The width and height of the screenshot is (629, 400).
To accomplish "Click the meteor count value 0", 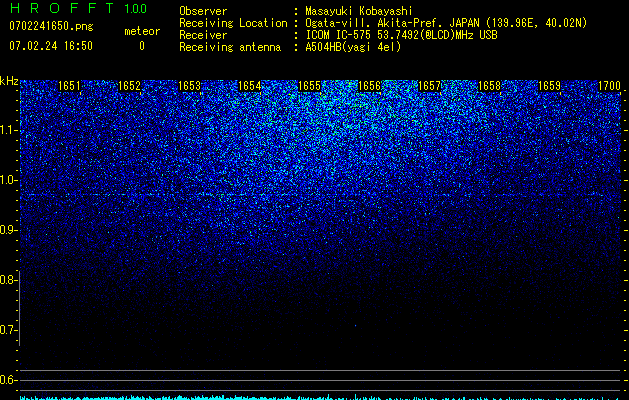I will click(x=142, y=46).
